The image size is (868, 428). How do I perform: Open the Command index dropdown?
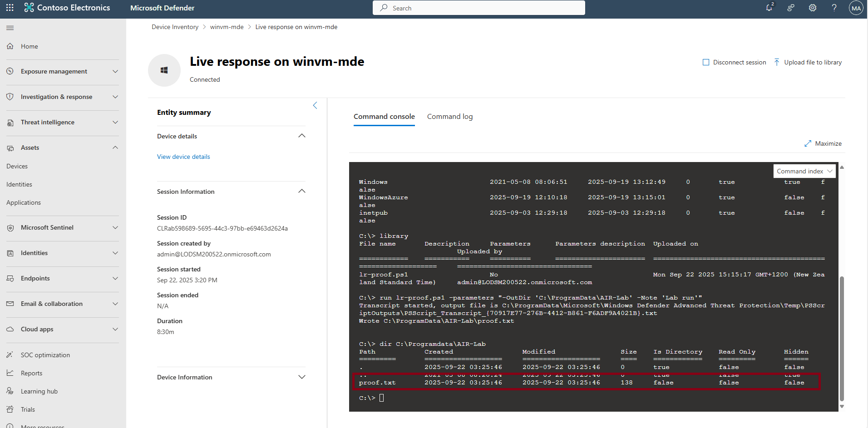point(804,171)
